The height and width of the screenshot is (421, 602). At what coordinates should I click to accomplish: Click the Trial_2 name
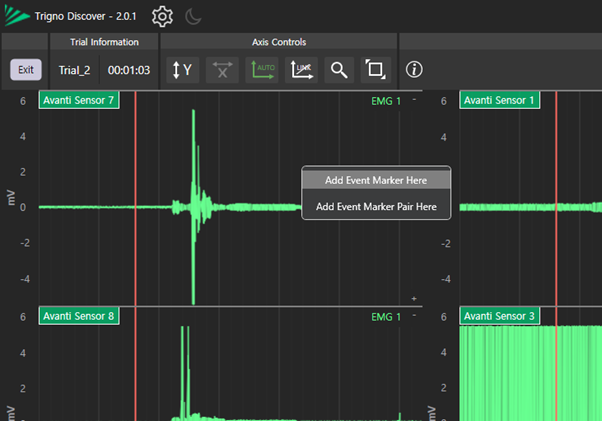point(74,70)
